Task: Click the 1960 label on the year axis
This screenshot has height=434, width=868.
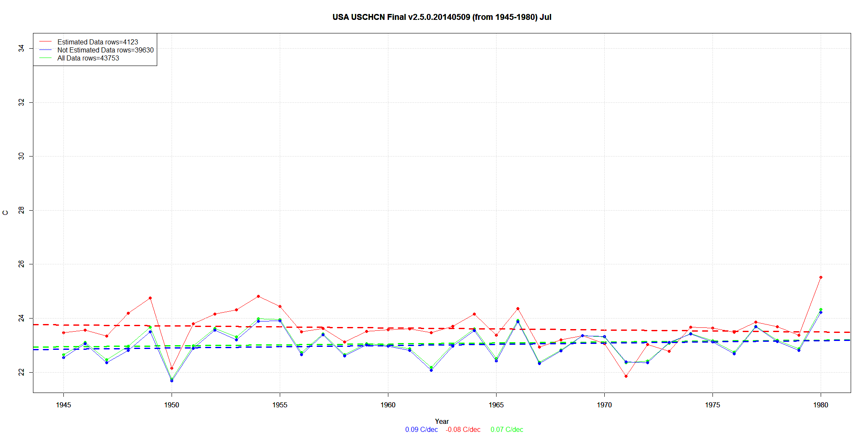Action: [x=388, y=405]
